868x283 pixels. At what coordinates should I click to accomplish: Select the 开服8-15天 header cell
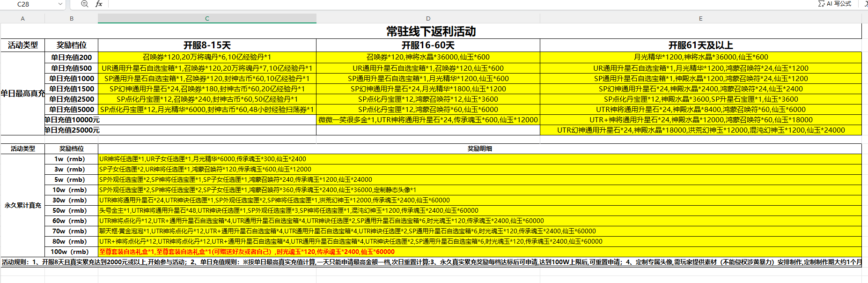pos(207,45)
